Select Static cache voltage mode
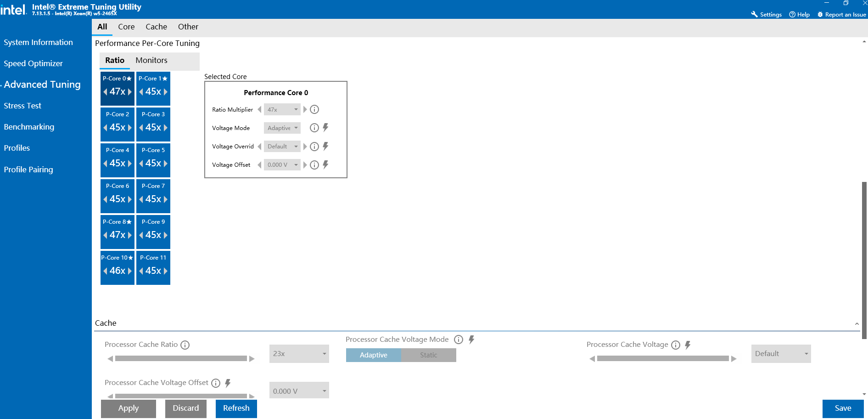Viewport: 868px width, 419px height. tap(428, 355)
